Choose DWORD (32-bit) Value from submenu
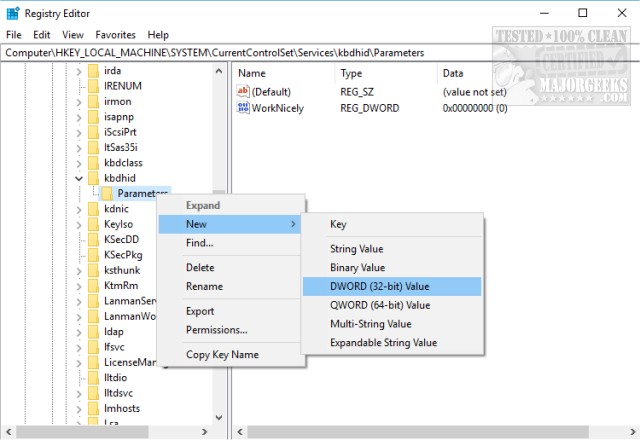The width and height of the screenshot is (640, 440). pos(392,287)
